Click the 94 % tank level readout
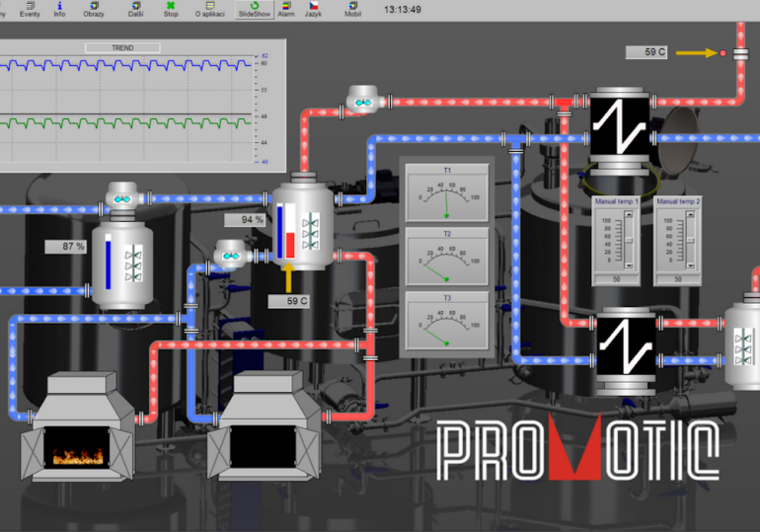The width and height of the screenshot is (760, 532). tap(245, 220)
